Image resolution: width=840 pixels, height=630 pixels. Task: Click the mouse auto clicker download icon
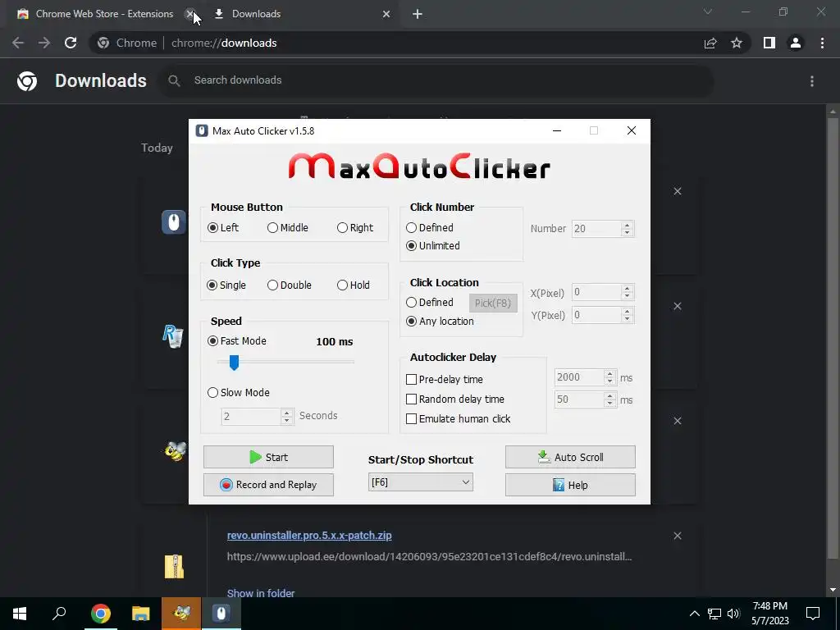pyautogui.click(x=174, y=221)
